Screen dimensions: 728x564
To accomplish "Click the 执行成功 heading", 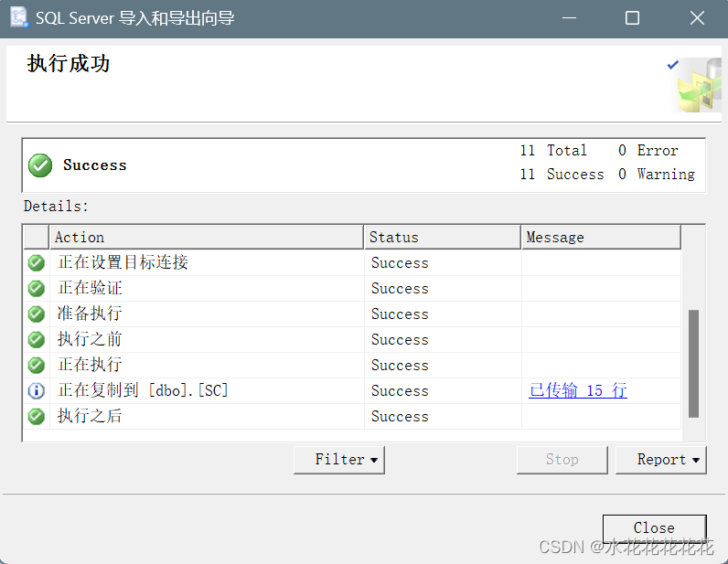I will (x=69, y=64).
